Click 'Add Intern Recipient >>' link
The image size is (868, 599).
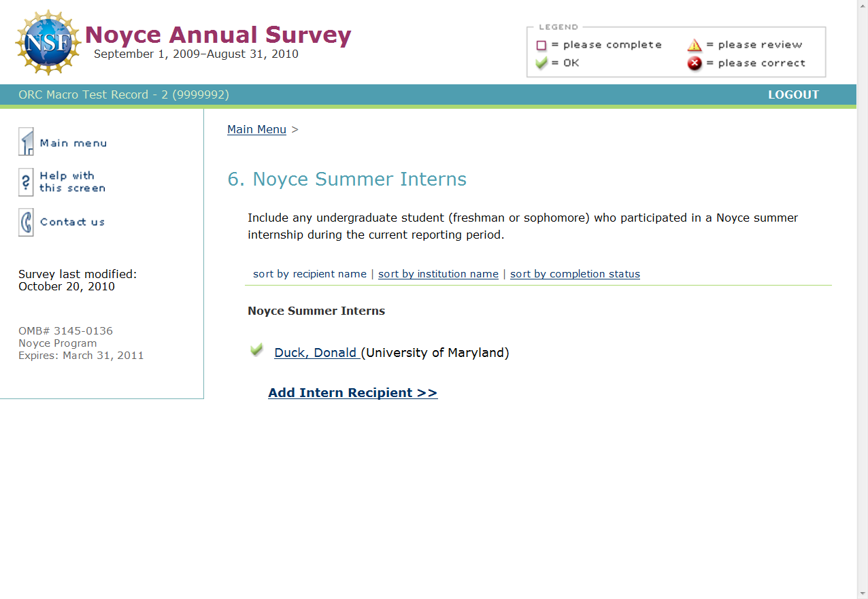pos(353,392)
